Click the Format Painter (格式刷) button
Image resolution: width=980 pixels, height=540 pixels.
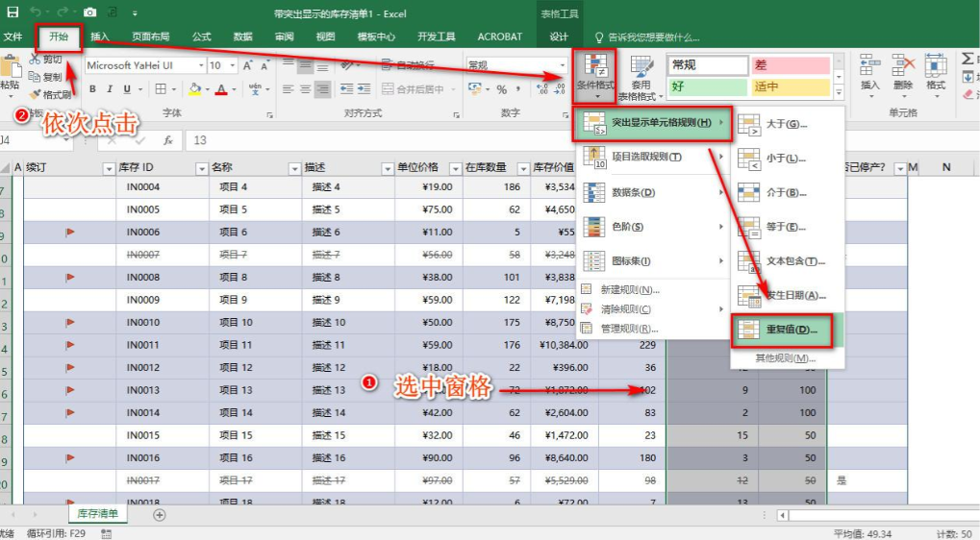(50, 95)
